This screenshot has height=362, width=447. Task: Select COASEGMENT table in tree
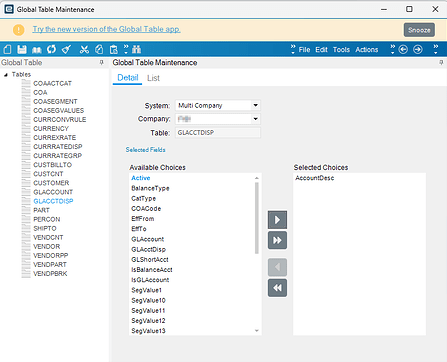pyautogui.click(x=55, y=101)
